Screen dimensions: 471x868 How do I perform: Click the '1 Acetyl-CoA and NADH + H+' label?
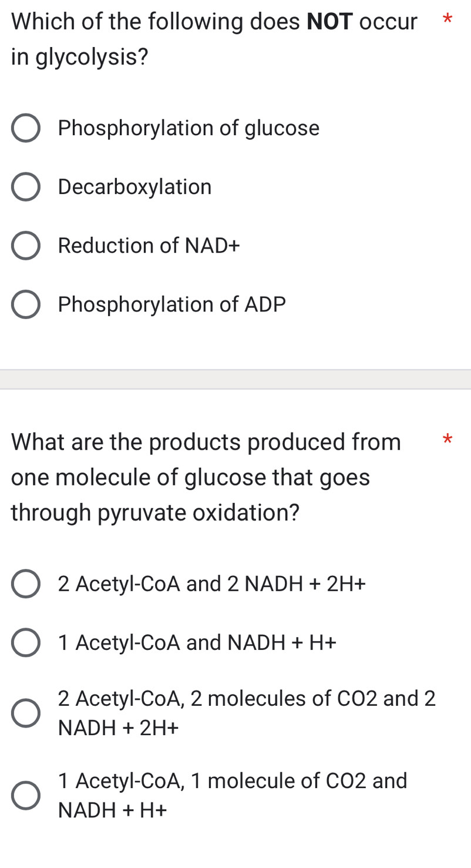coord(197,642)
